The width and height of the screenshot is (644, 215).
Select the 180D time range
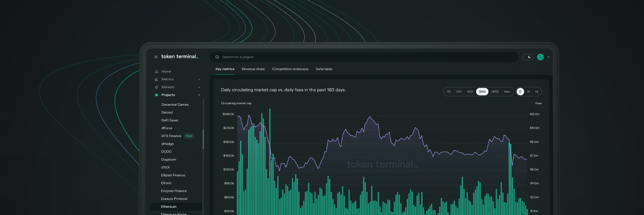482,92
